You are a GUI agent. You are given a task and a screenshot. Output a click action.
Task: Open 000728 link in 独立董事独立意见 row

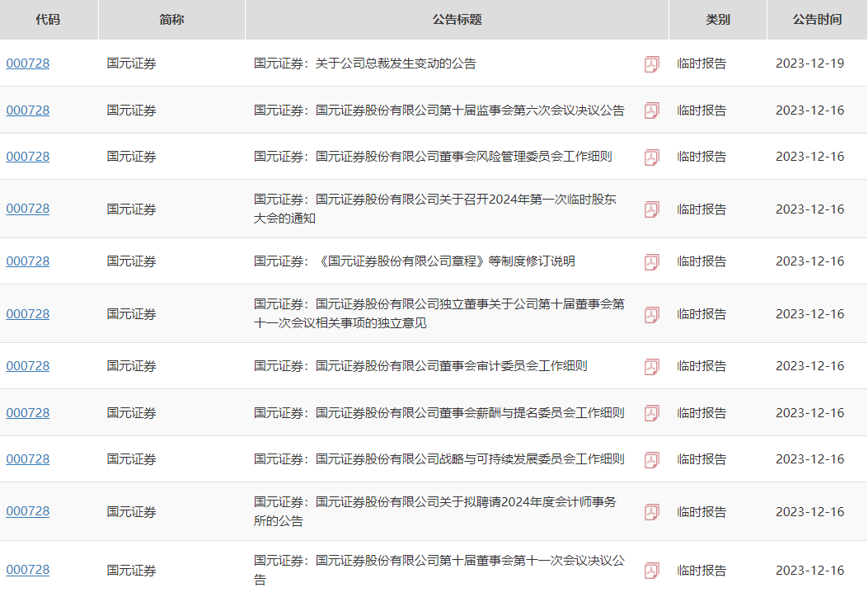[28, 314]
